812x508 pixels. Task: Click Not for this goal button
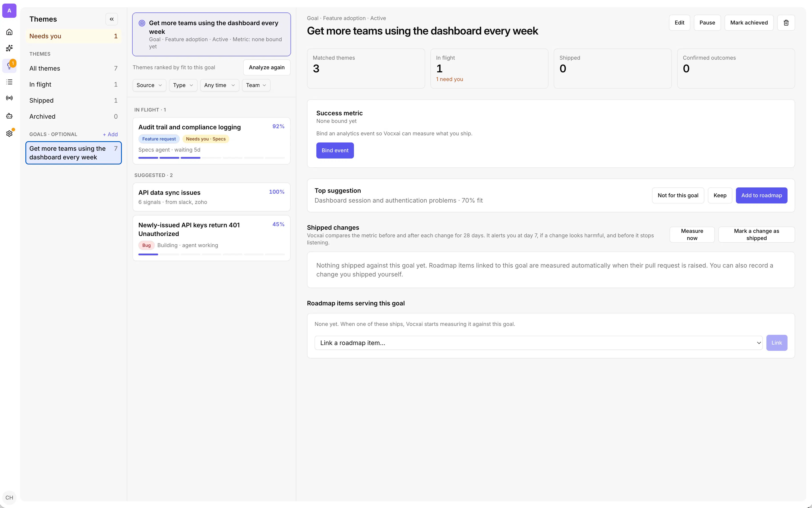678,195
